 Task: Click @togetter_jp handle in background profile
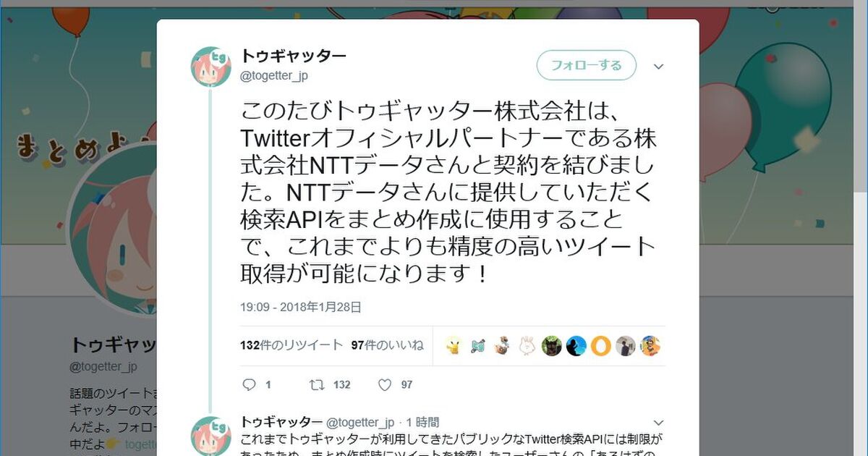point(103,366)
